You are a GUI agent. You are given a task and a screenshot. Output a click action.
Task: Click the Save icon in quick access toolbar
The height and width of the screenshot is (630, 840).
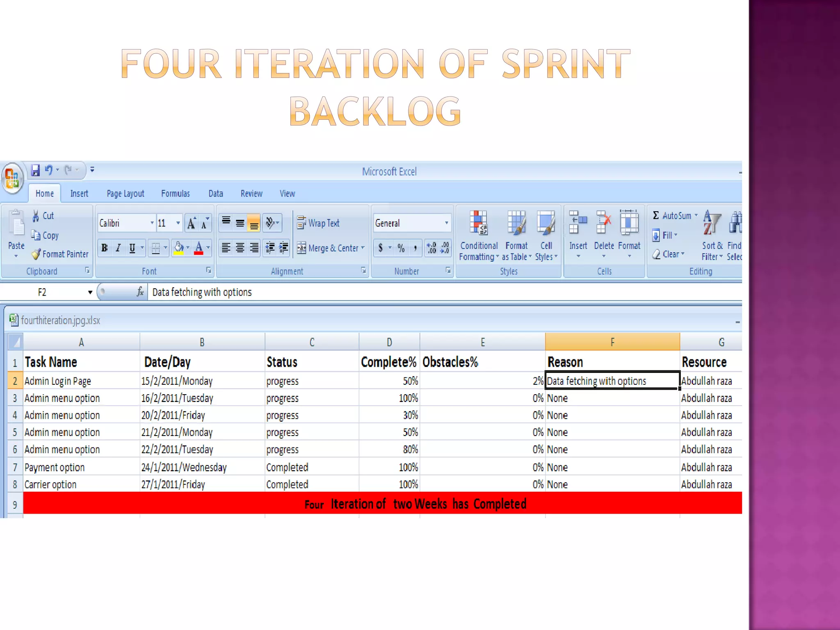(36, 170)
